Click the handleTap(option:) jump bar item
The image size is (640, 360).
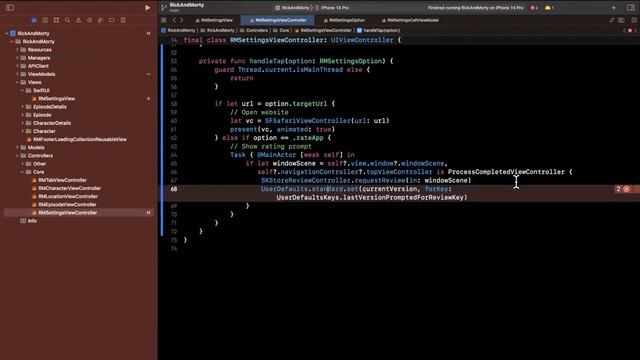coord(378,31)
